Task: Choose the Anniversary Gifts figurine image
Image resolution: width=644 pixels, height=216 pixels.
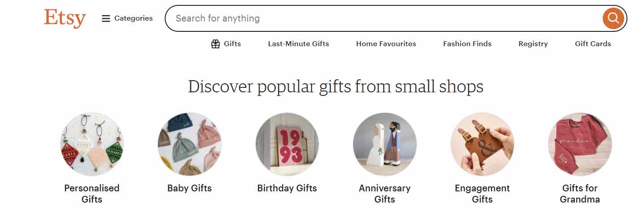Action: click(385, 144)
